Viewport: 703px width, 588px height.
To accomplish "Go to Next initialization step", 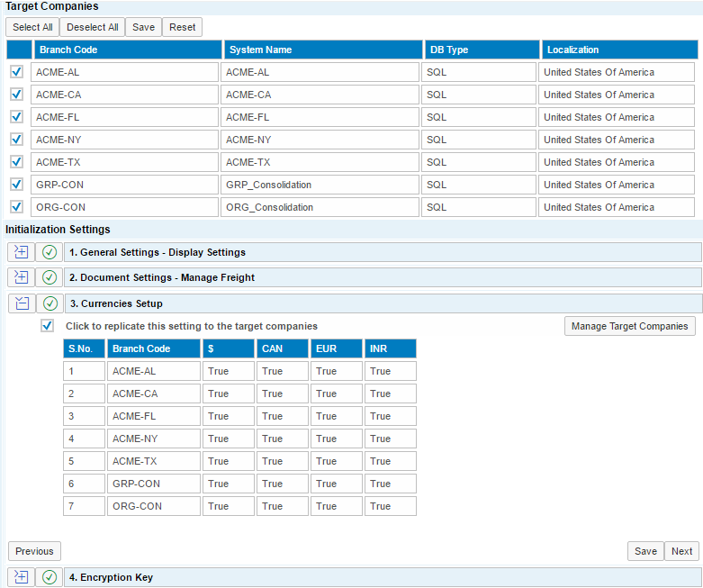I will pyautogui.click(x=681, y=551).
